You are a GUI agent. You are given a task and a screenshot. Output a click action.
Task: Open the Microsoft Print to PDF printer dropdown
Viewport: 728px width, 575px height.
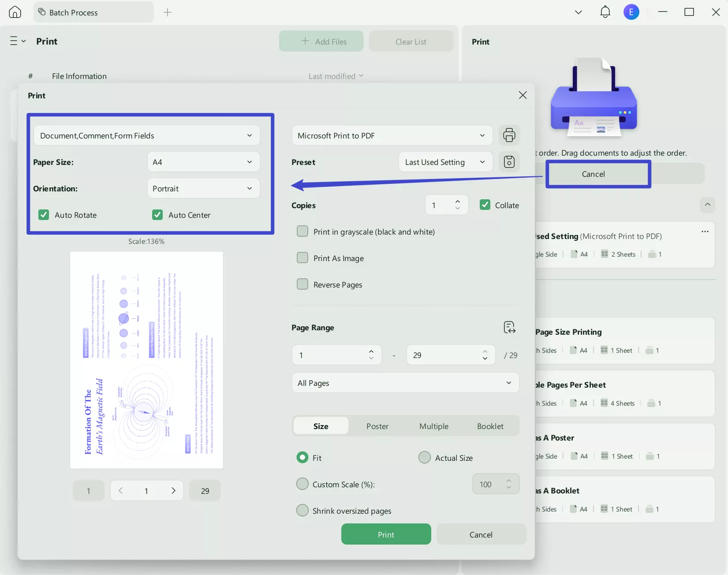click(x=392, y=135)
